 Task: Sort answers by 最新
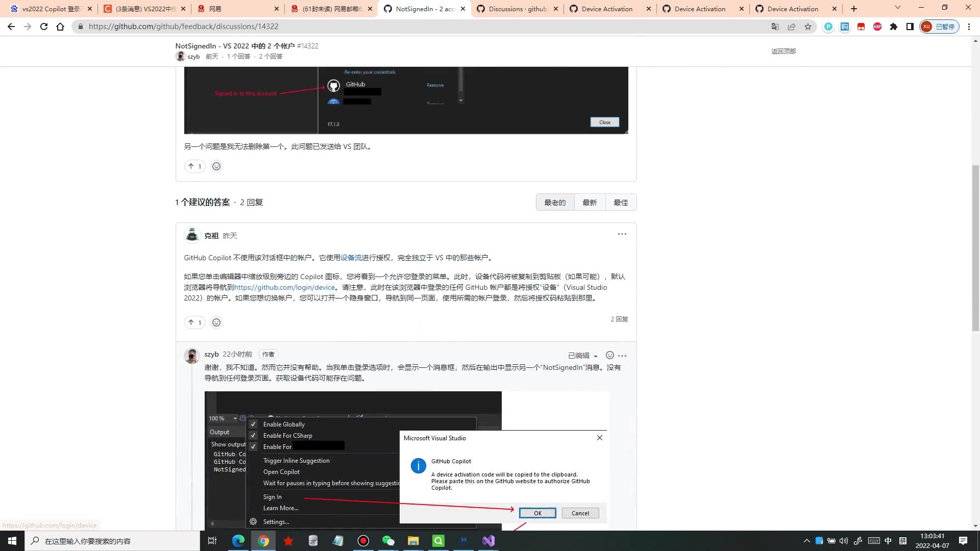(590, 203)
